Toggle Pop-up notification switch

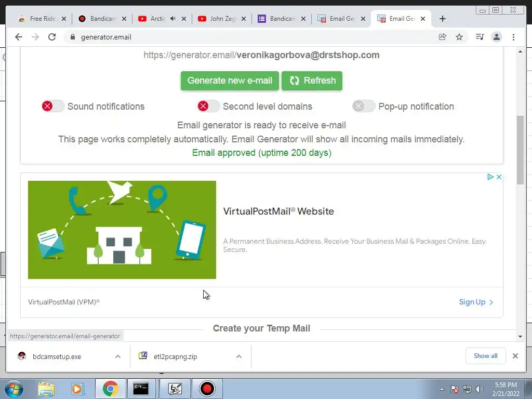coord(364,106)
